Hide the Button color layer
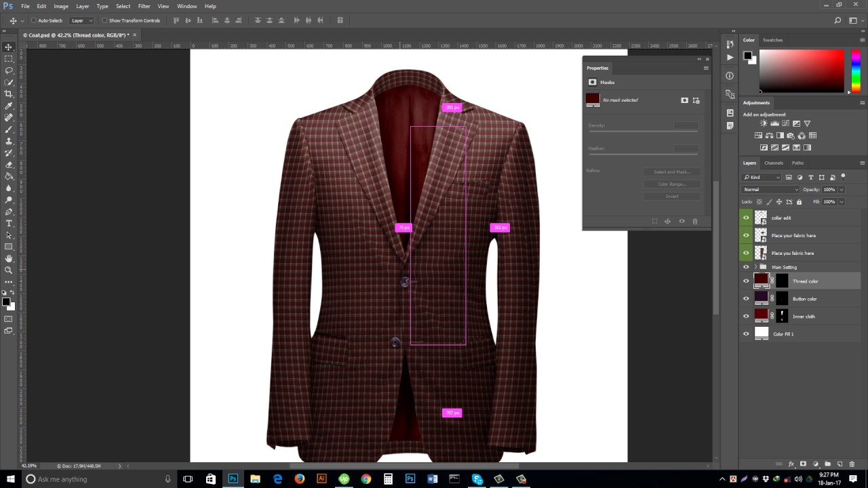The image size is (868, 488). 747,299
